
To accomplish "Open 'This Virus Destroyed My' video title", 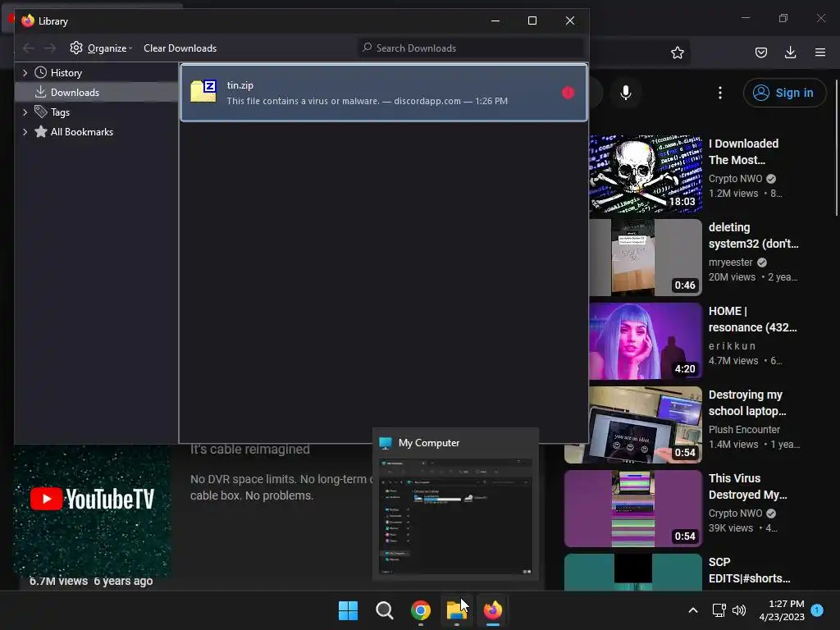I will pyautogui.click(x=748, y=486).
